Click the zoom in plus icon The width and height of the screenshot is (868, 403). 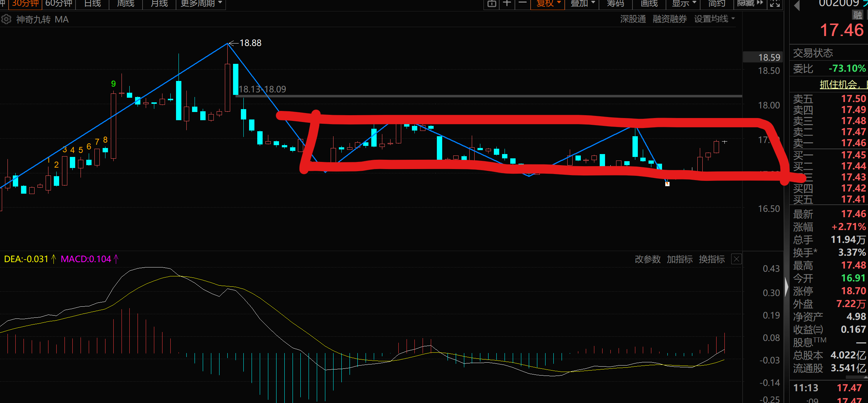(507, 4)
